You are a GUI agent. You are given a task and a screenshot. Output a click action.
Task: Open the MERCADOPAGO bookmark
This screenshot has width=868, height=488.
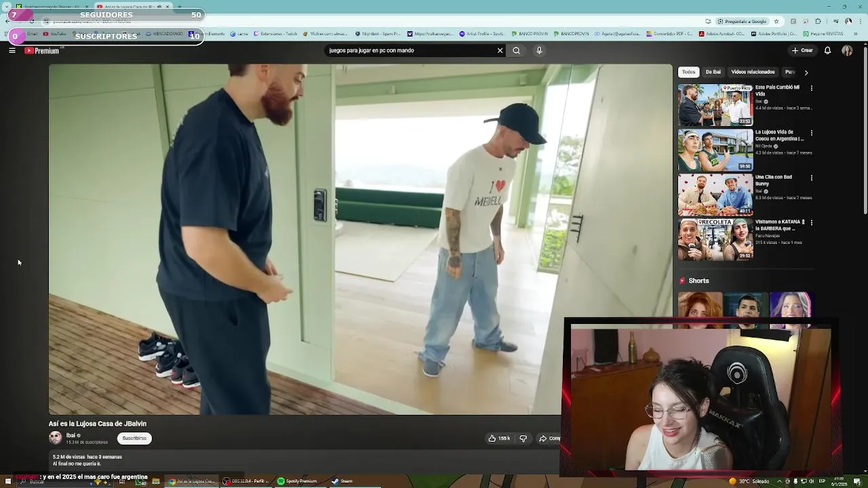(x=165, y=34)
